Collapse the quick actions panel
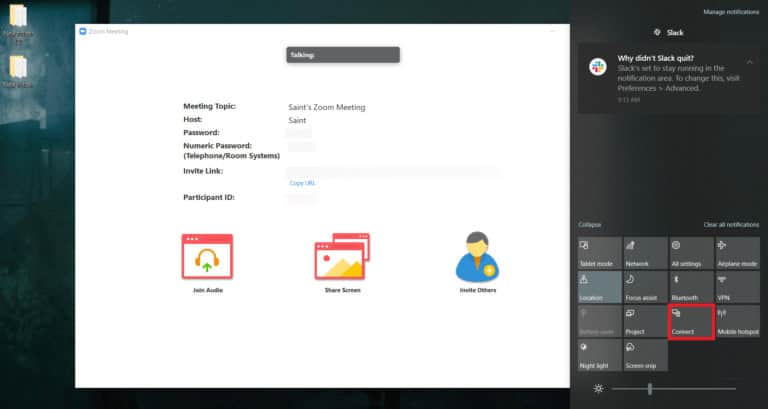768x409 pixels. tap(589, 224)
